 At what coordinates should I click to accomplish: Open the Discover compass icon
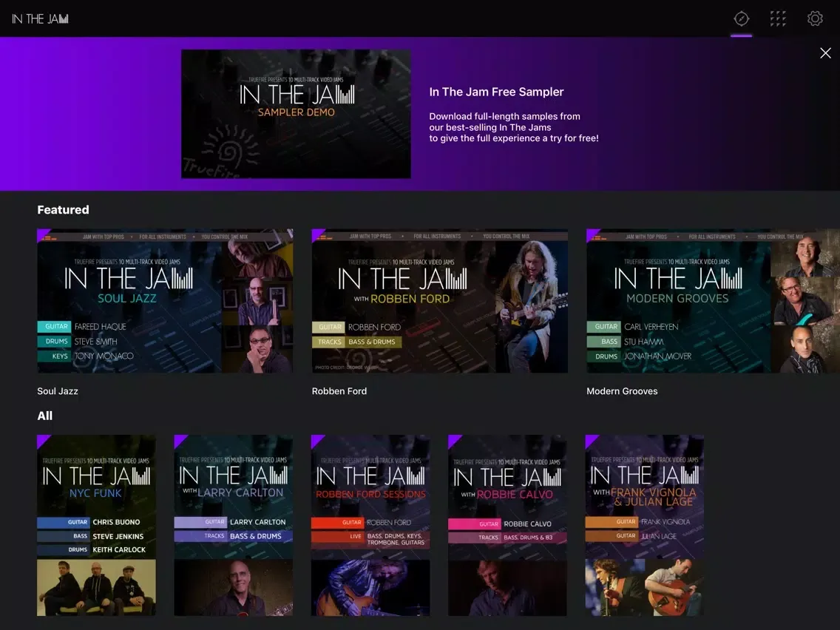click(741, 18)
